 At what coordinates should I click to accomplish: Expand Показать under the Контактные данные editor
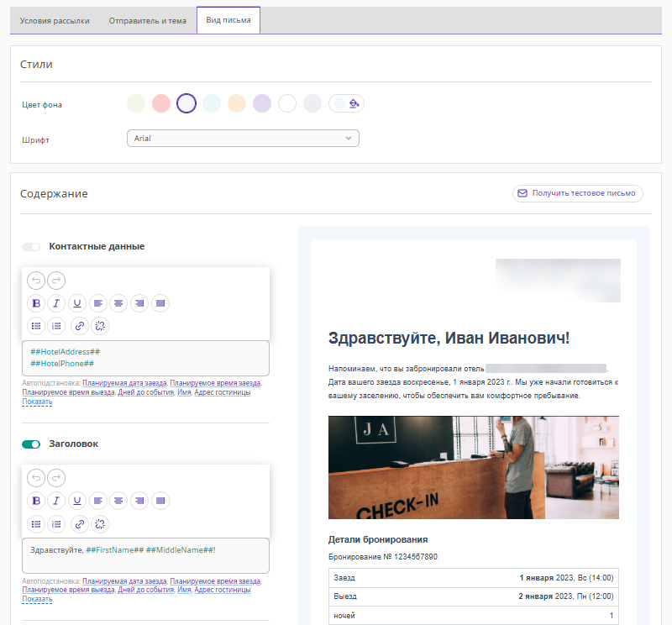coord(37,402)
